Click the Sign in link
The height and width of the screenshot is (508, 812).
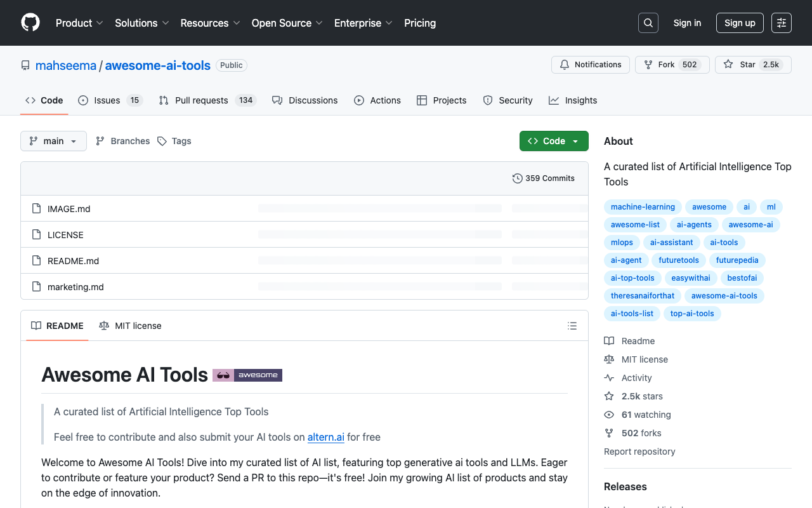click(x=687, y=23)
